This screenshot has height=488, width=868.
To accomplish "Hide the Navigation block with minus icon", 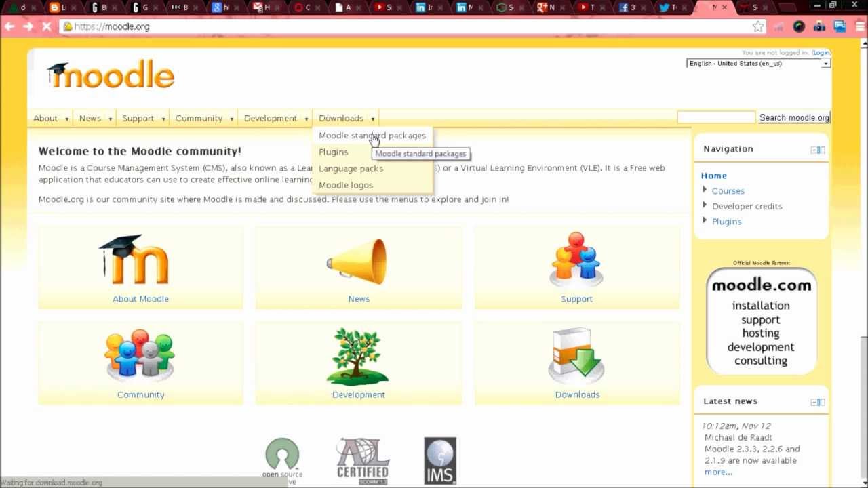I will (x=814, y=150).
